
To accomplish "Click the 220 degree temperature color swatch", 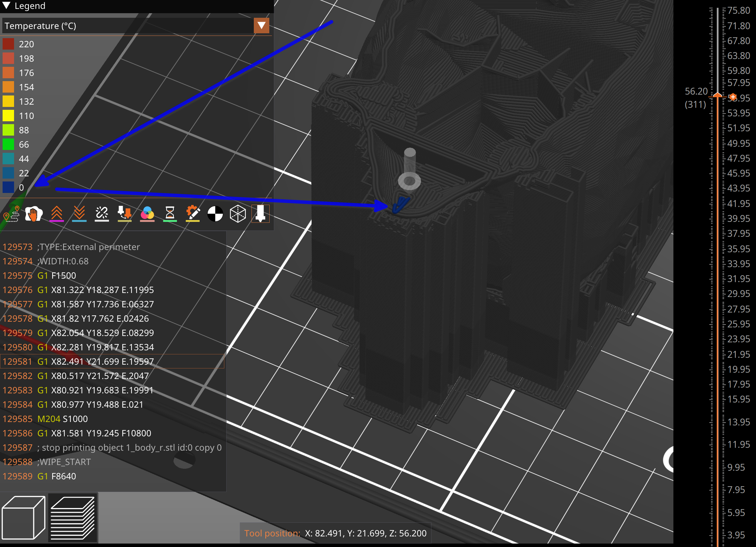I will tap(8, 44).
